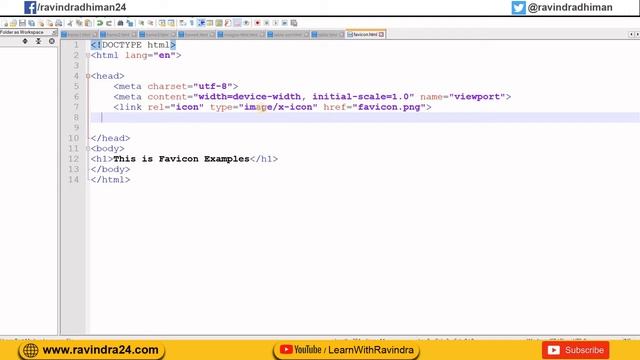Create a new file with the New toolbar icon
Image resolution: width=640 pixels, height=360 pixels.
coord(6,23)
